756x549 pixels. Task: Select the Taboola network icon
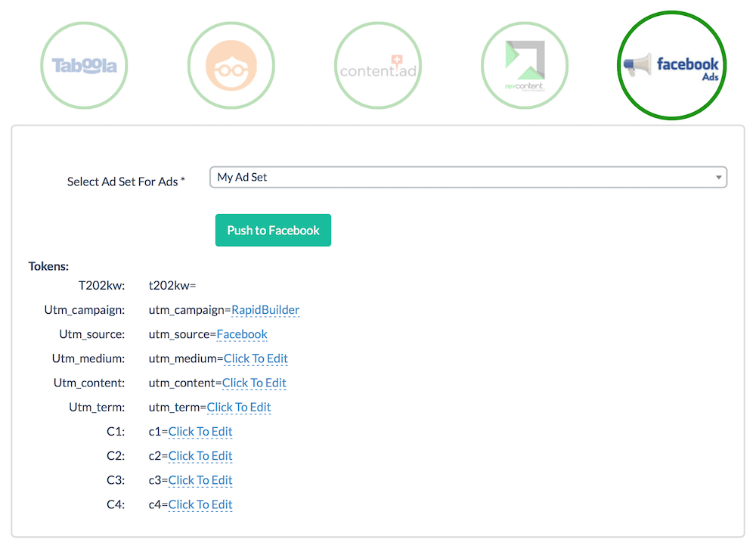click(x=85, y=66)
